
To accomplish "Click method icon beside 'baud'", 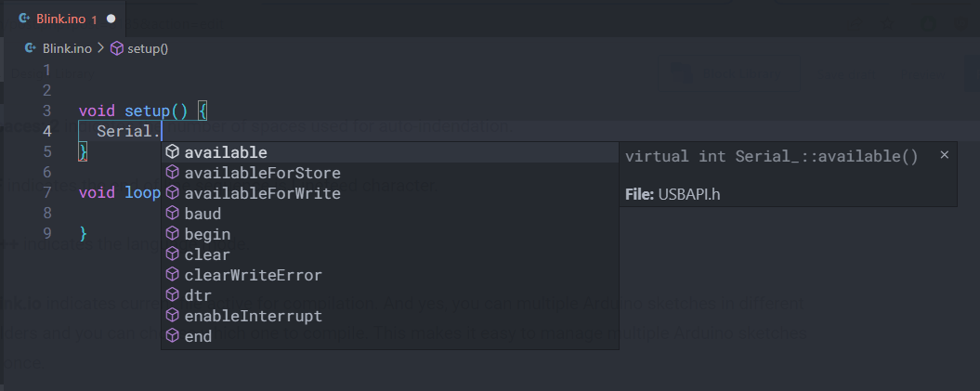I will pyautogui.click(x=172, y=213).
